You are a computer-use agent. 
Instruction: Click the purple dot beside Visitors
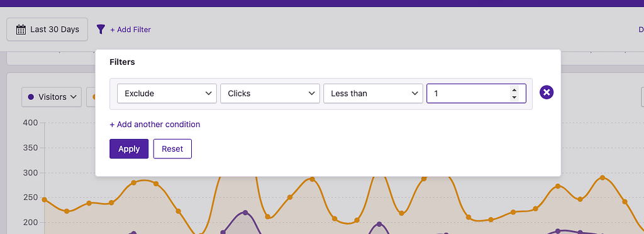31,97
